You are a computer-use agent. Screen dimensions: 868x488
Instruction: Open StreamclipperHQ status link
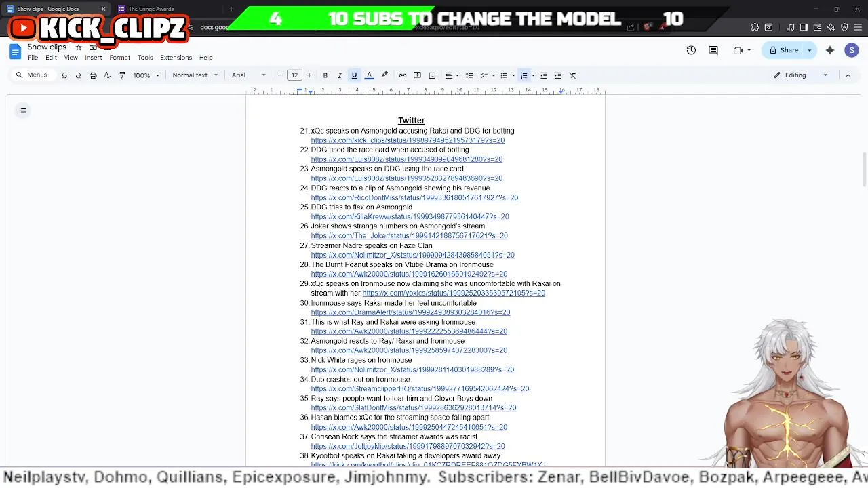tap(420, 389)
